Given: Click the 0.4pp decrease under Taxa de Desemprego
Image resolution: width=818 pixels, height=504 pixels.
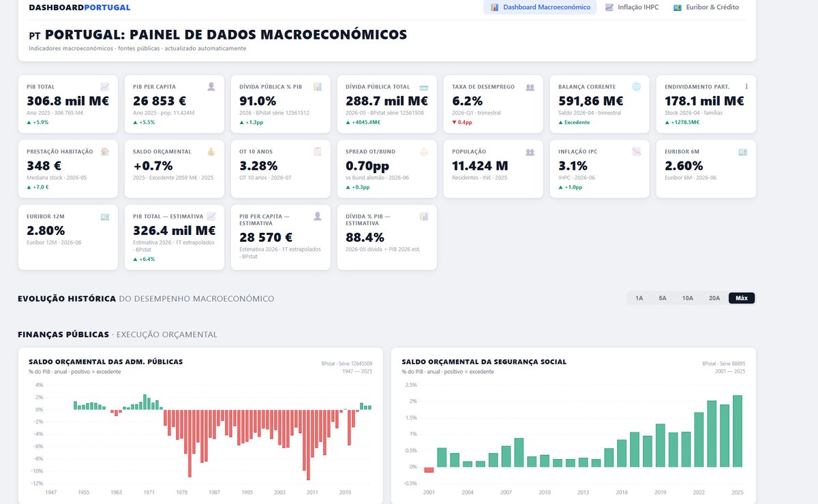Looking at the screenshot, I should (461, 122).
